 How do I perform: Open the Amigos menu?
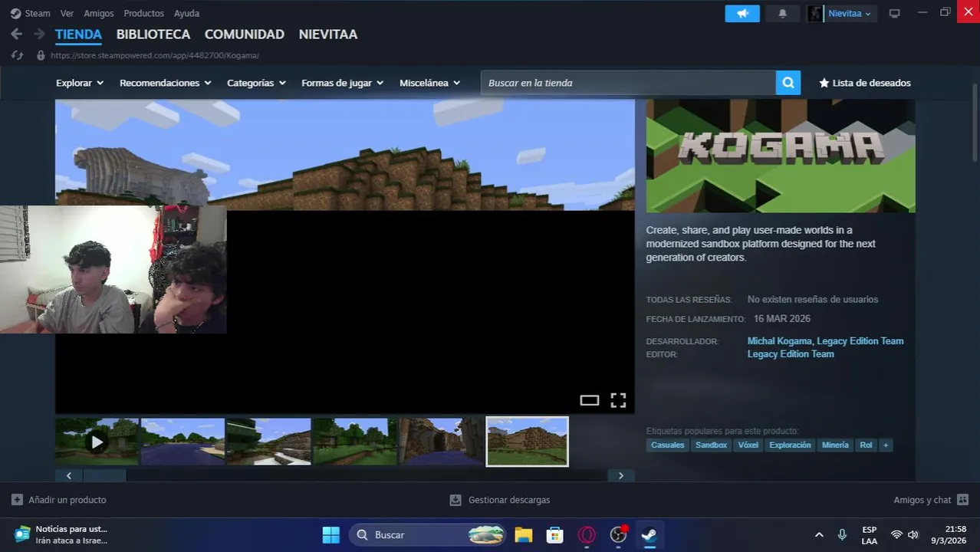point(99,13)
